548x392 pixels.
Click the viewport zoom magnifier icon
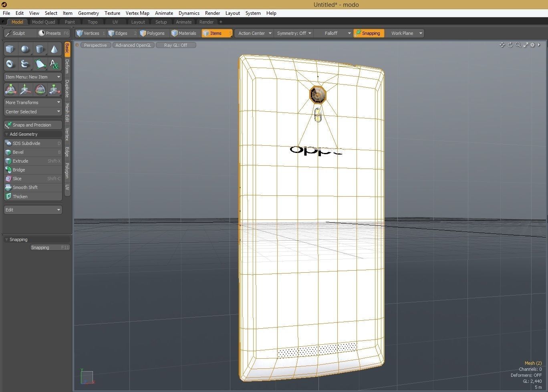tap(518, 45)
